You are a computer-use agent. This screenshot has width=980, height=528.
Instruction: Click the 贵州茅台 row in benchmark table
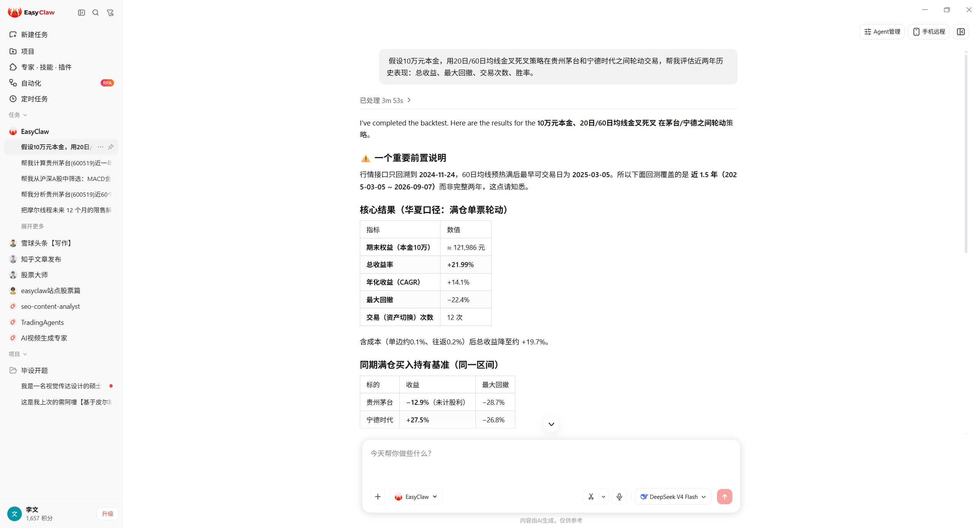pos(438,402)
